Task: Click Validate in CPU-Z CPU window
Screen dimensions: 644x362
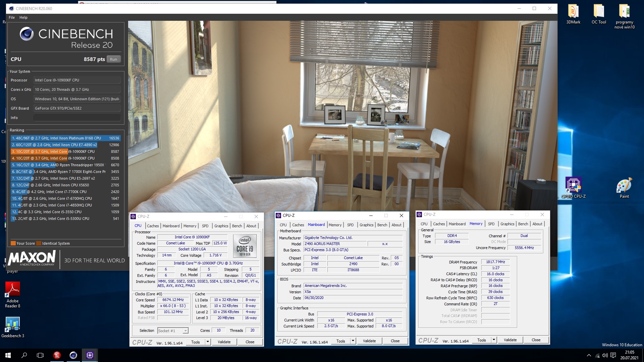Action: pyautogui.click(x=224, y=342)
